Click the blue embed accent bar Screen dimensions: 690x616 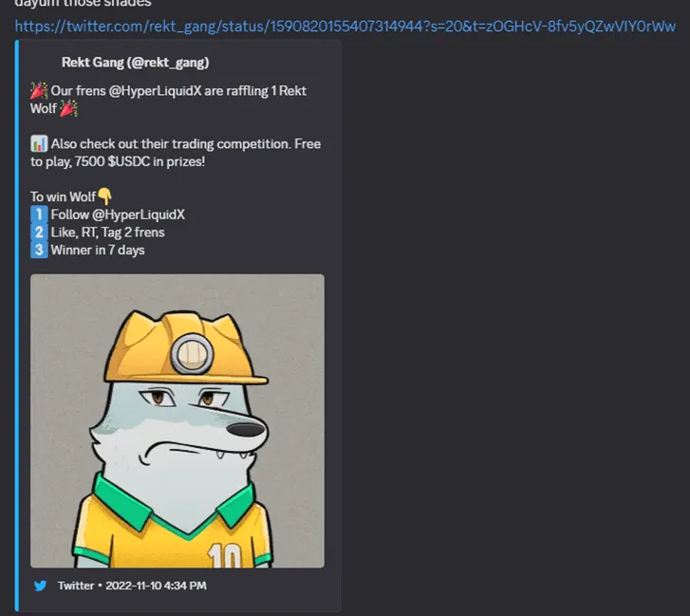[x=17, y=326]
